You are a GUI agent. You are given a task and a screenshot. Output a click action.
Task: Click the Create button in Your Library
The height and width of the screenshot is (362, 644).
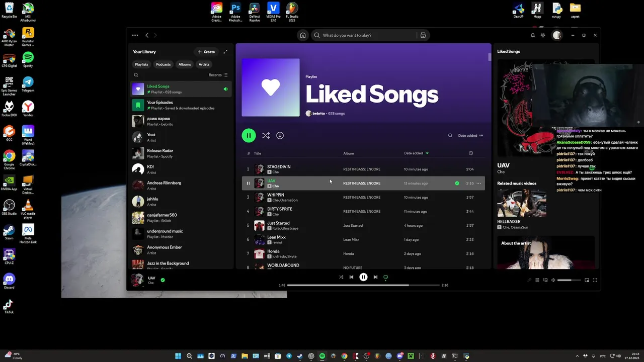tap(206, 52)
